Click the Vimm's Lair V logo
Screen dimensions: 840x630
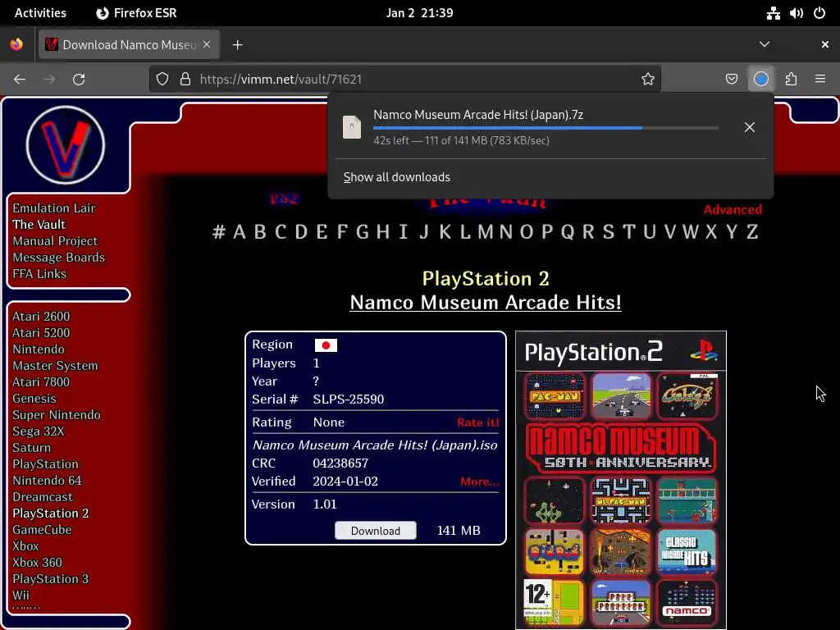click(66, 144)
